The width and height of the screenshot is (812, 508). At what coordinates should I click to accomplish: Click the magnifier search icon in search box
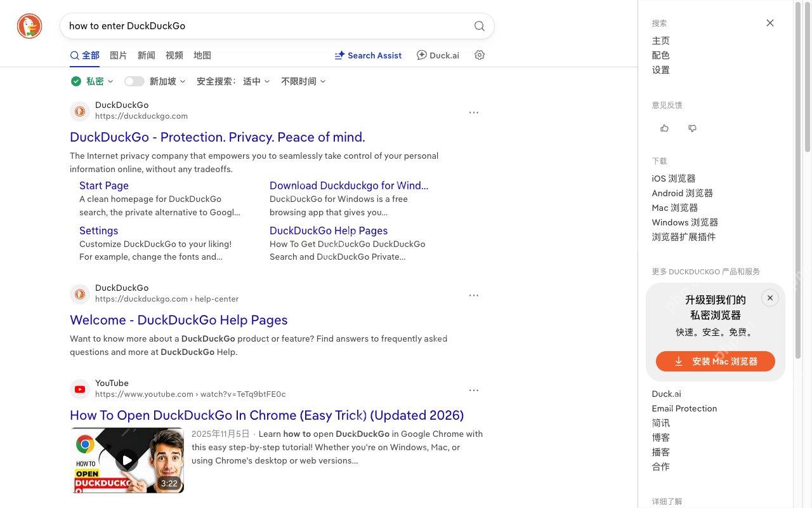(x=480, y=26)
